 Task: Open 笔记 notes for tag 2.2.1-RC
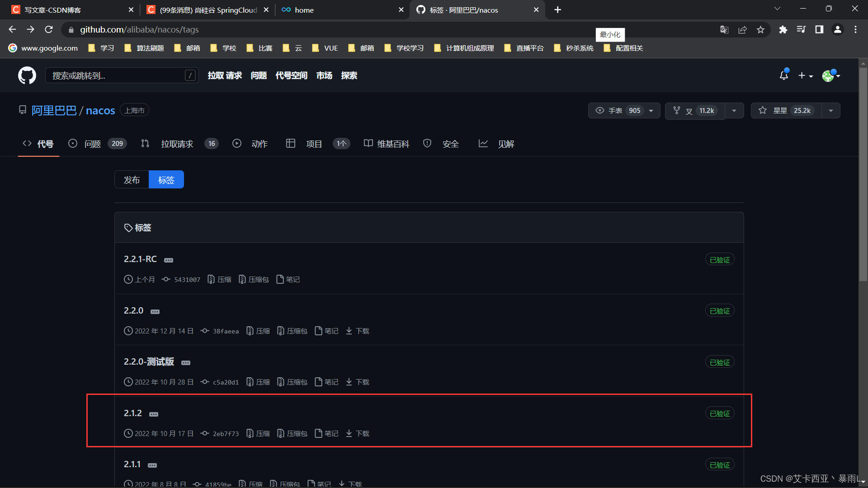tap(288, 280)
